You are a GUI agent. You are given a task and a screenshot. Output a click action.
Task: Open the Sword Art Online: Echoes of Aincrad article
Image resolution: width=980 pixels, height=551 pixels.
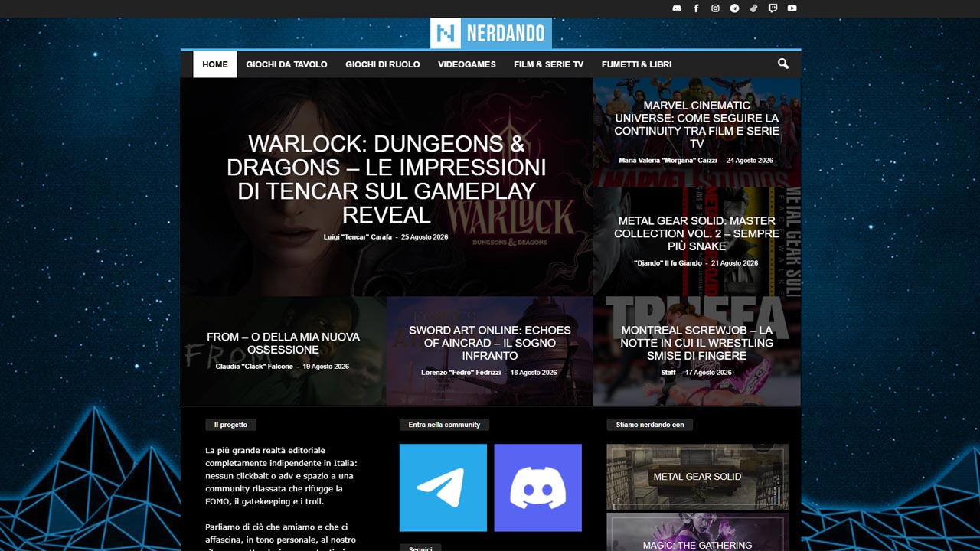(x=490, y=343)
